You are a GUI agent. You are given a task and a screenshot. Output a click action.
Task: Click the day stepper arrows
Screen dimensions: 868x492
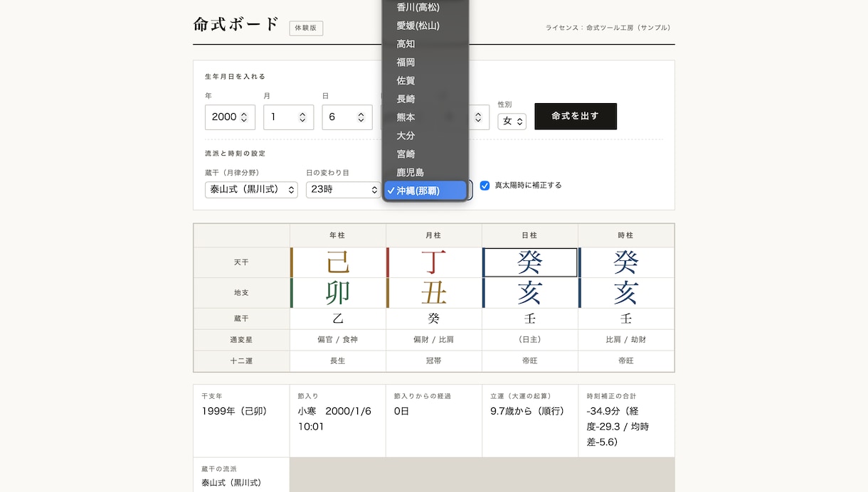click(361, 117)
